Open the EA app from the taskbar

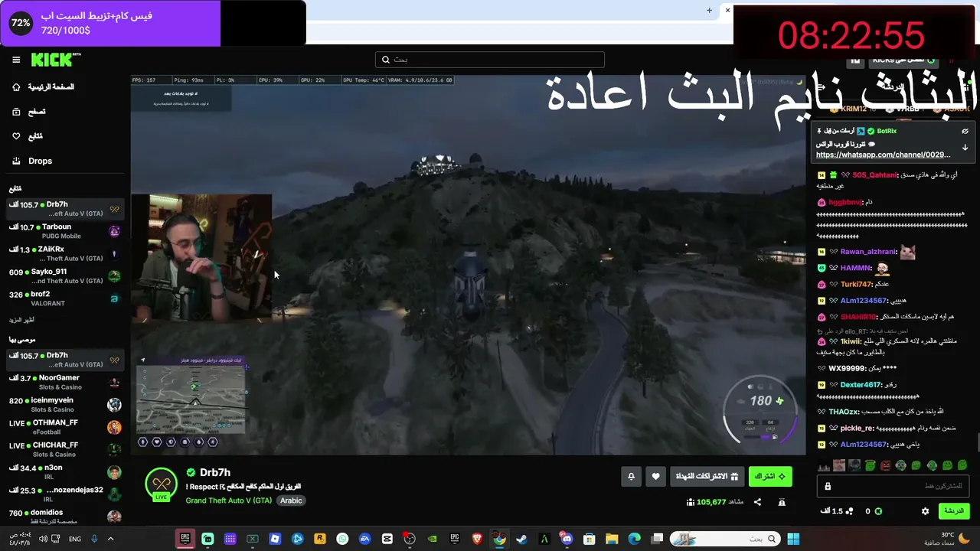[364, 539]
